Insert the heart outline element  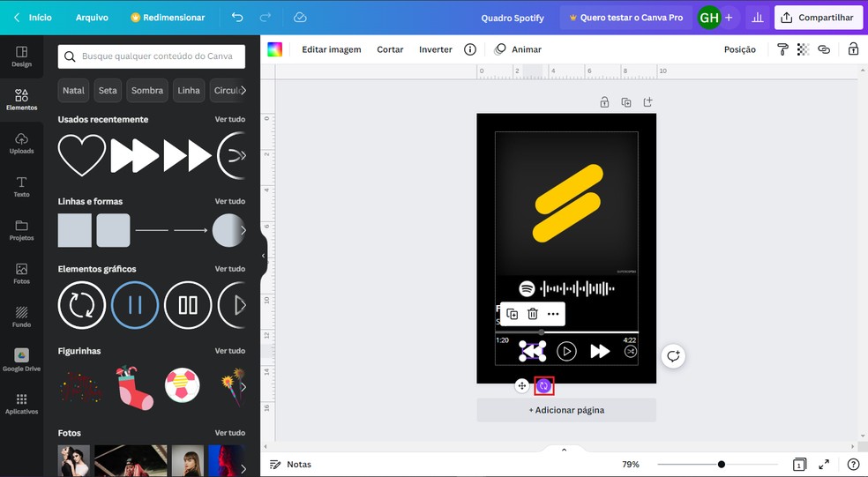[x=82, y=155]
